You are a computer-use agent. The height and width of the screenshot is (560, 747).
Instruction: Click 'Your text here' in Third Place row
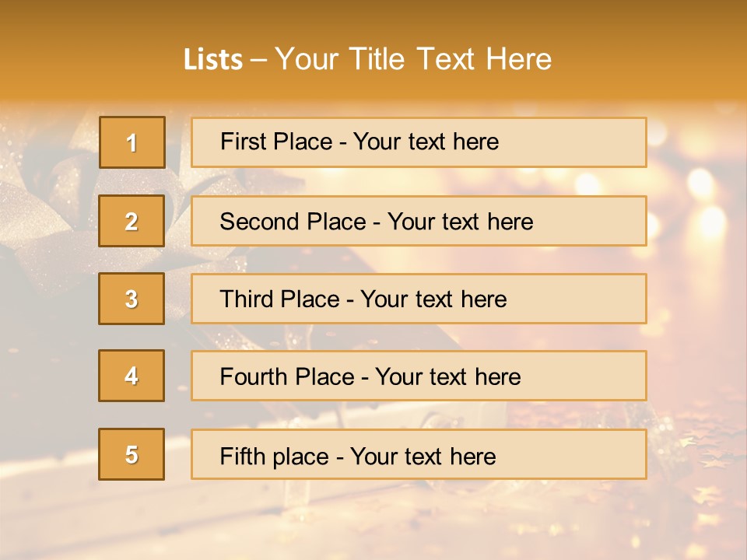tap(433, 299)
